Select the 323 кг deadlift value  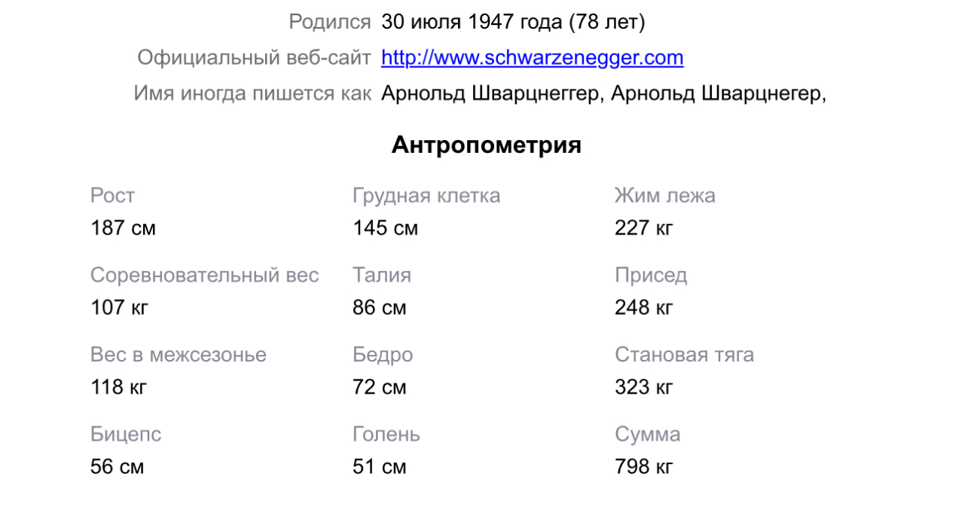(x=643, y=387)
